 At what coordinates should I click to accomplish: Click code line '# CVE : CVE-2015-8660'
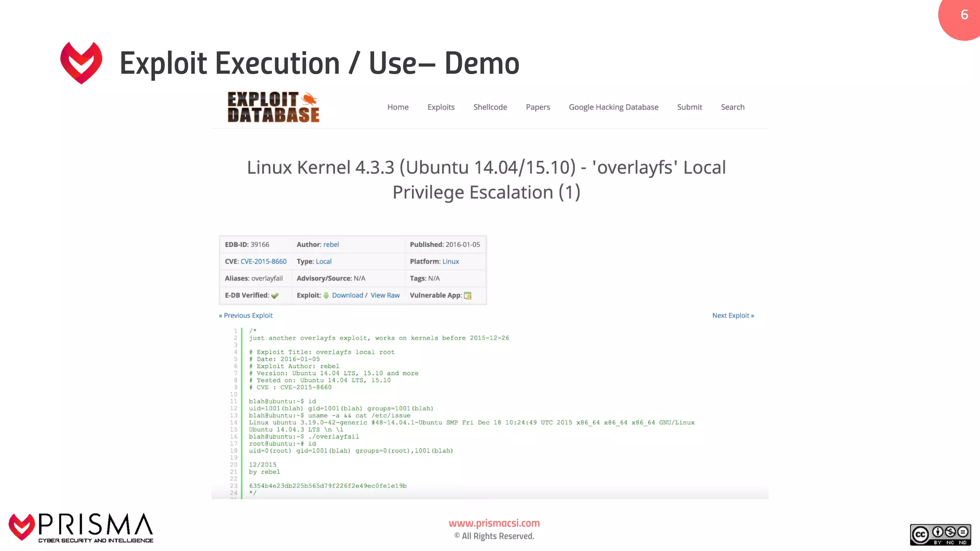pos(290,387)
